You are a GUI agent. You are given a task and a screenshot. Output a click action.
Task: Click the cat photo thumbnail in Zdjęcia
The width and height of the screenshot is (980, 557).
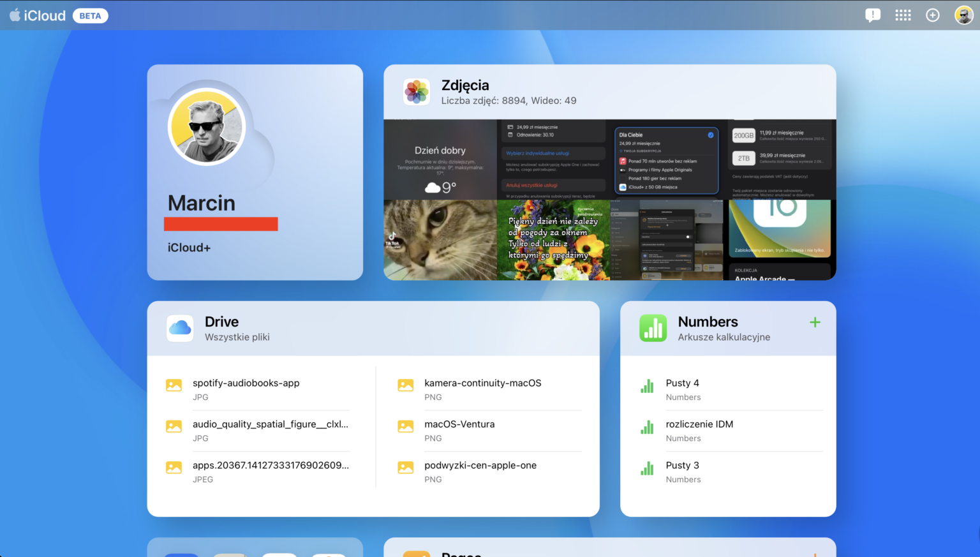440,240
